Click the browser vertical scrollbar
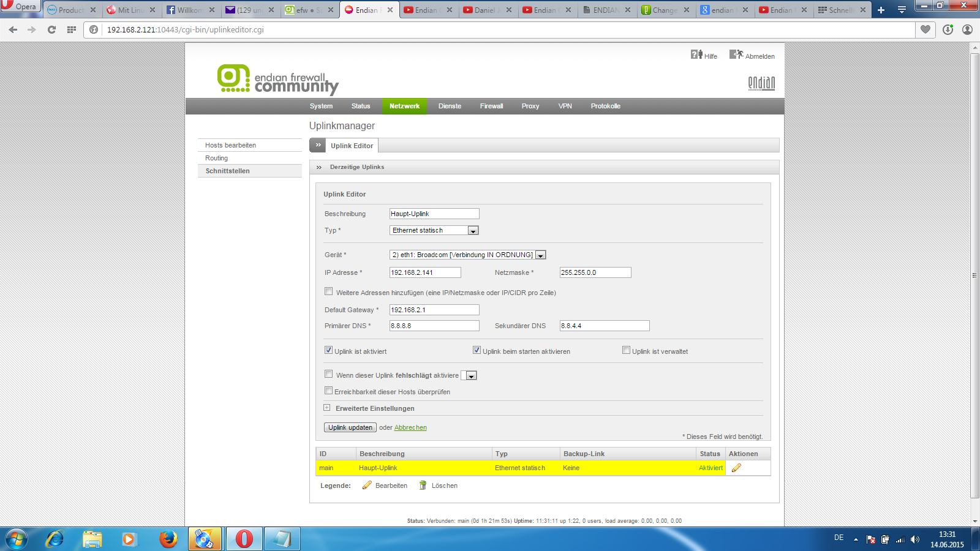This screenshot has width=980, height=551. tap(974, 275)
